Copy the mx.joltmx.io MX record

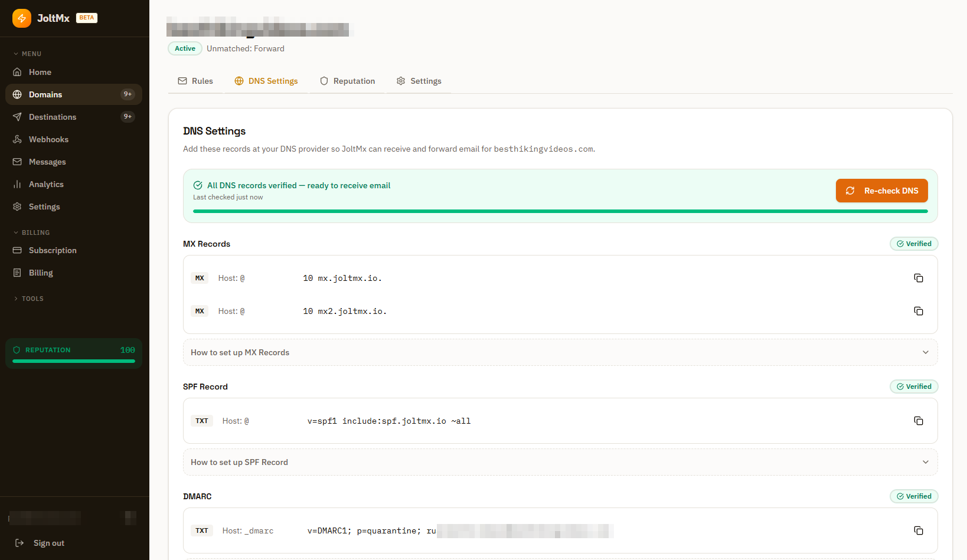tap(919, 278)
